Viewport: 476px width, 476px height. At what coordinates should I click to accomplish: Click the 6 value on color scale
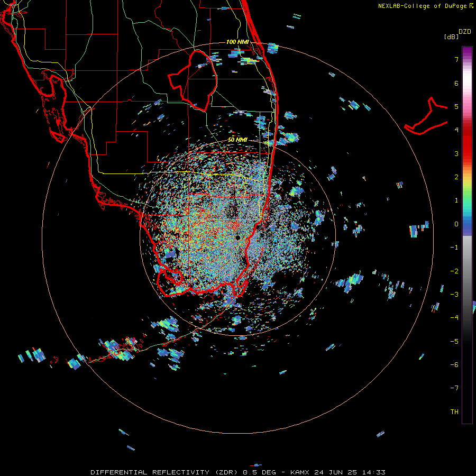(x=456, y=83)
